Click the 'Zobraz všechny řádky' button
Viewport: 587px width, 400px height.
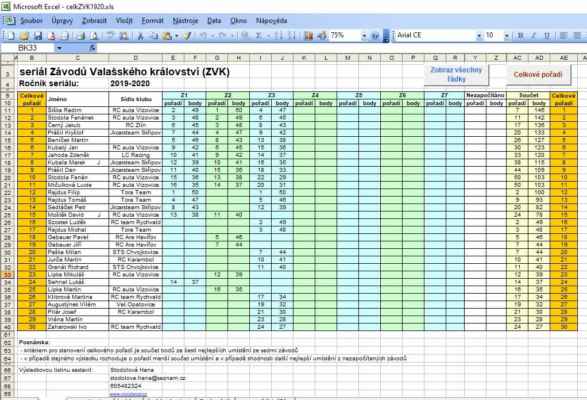click(x=456, y=75)
